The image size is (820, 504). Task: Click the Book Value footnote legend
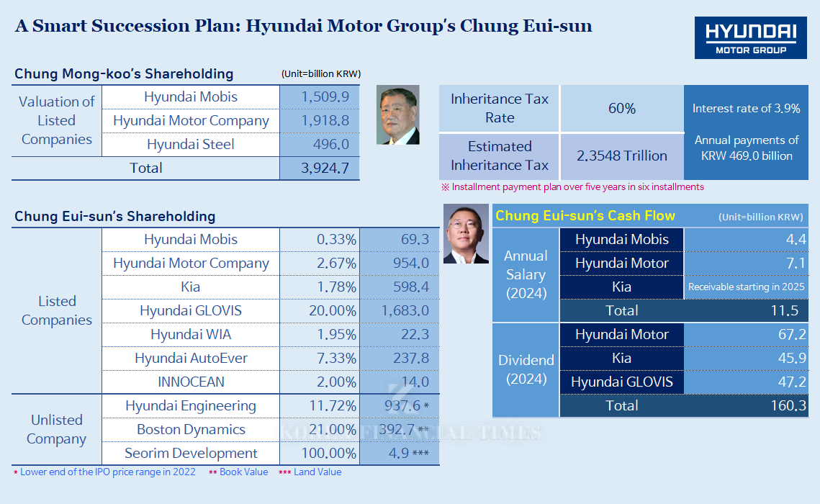coord(238,472)
